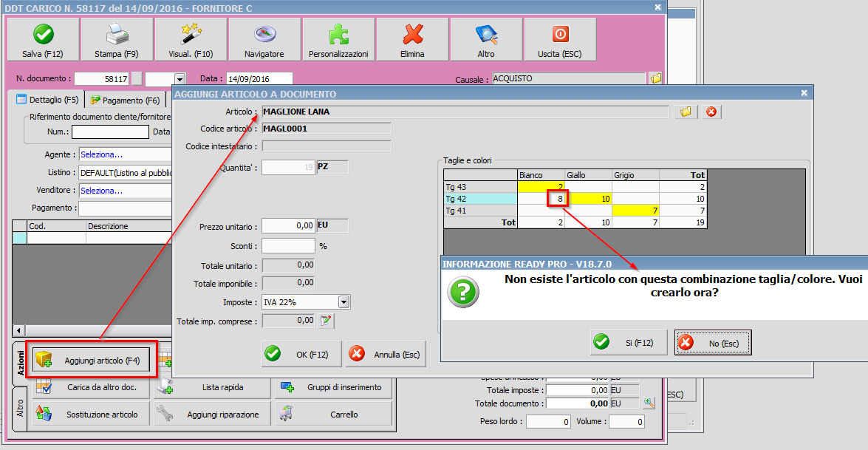Click the Bianco column header
This screenshot has width=868, height=450.
[541, 175]
